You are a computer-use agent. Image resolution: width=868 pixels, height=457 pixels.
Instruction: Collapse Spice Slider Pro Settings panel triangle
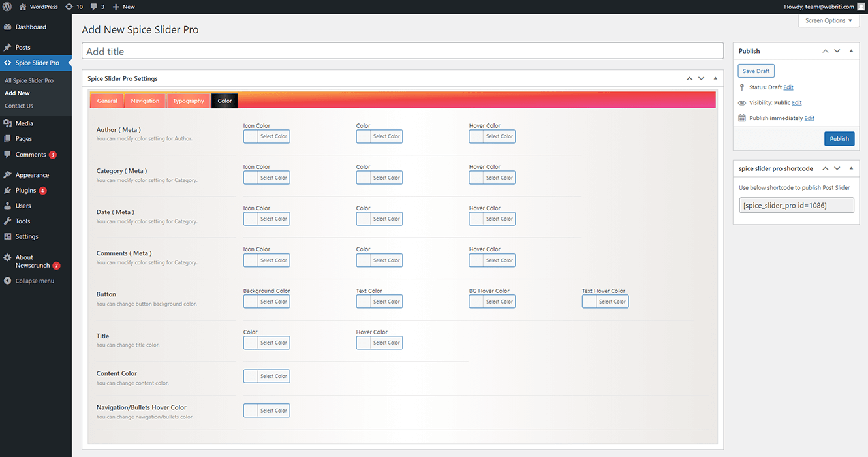click(715, 78)
